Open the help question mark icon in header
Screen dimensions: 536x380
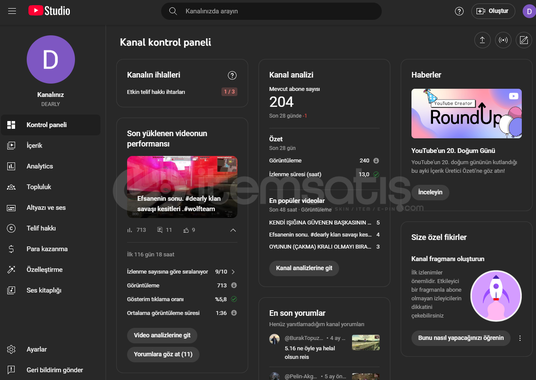click(459, 11)
